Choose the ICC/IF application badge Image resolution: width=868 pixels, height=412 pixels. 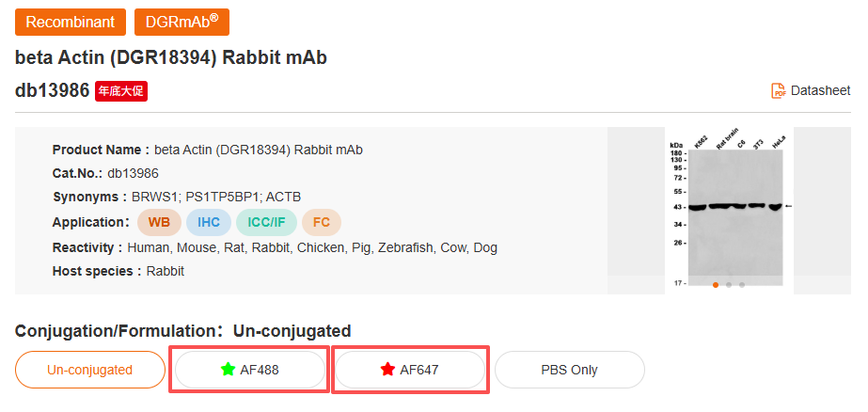[265, 222]
